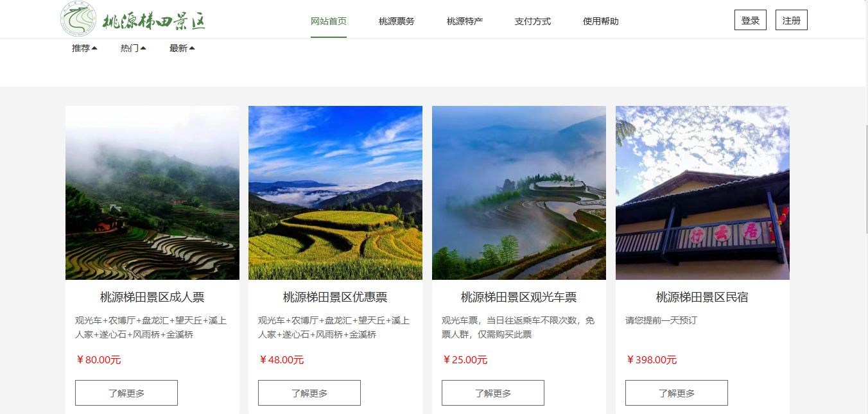Open the sightseeing bus ticket foggy terrace image
Screen dimensions: 868x414
click(519, 193)
